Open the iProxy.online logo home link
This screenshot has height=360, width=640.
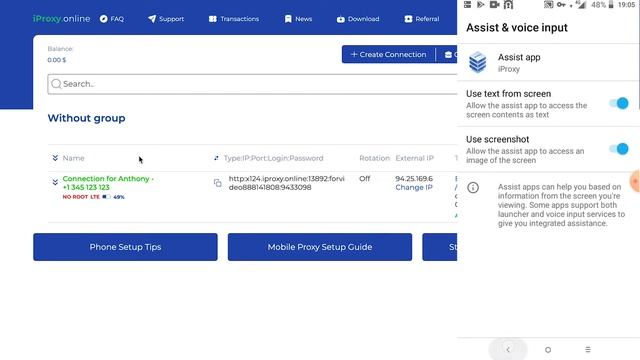click(x=62, y=19)
